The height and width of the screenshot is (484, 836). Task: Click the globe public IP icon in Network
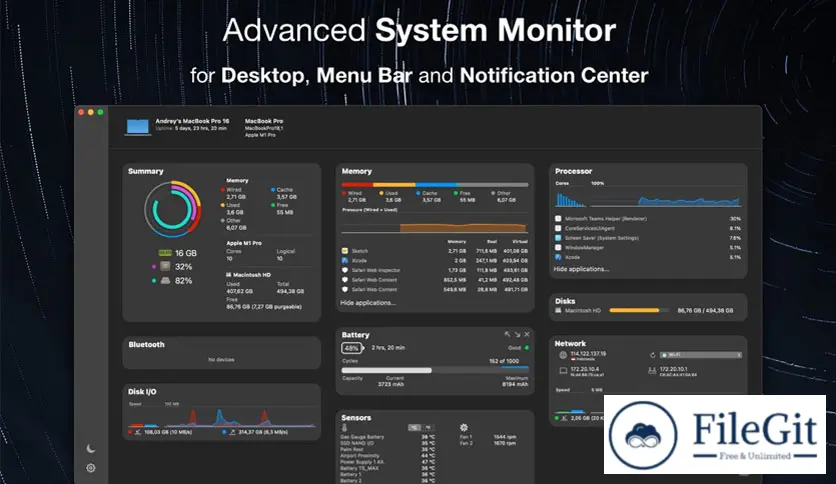562,355
